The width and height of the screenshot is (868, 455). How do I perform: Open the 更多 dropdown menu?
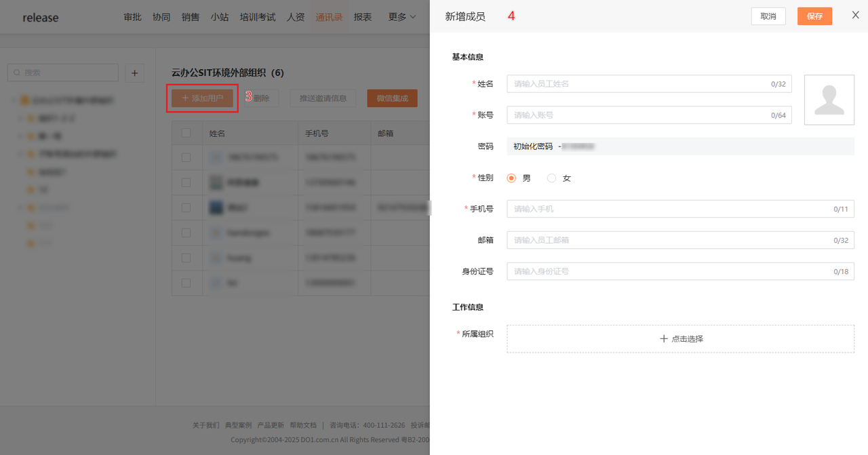[401, 17]
